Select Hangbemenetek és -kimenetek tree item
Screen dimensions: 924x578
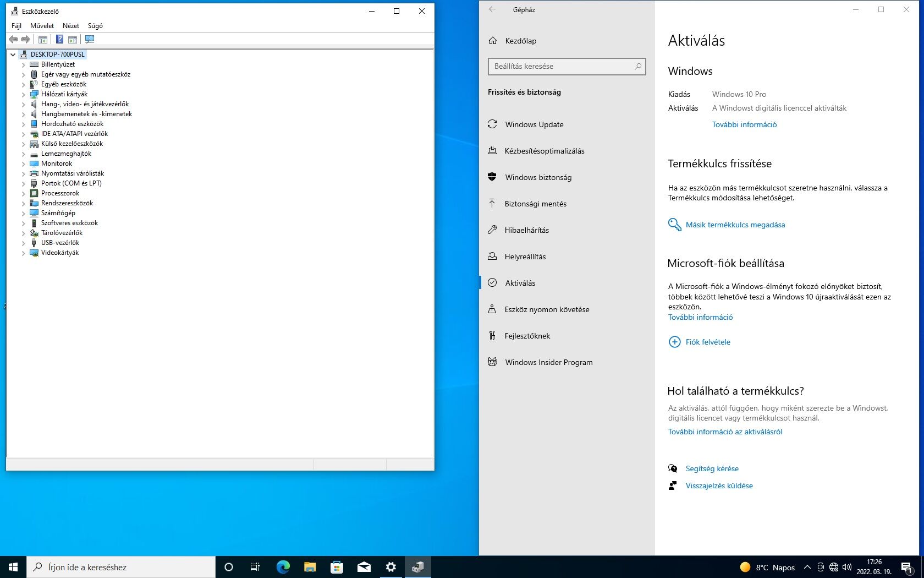click(x=86, y=114)
